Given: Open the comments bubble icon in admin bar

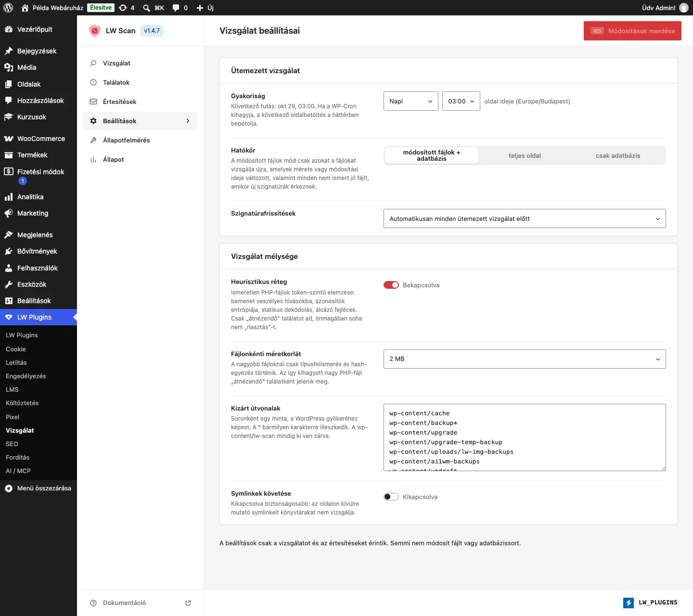Looking at the screenshot, I should 176,8.
